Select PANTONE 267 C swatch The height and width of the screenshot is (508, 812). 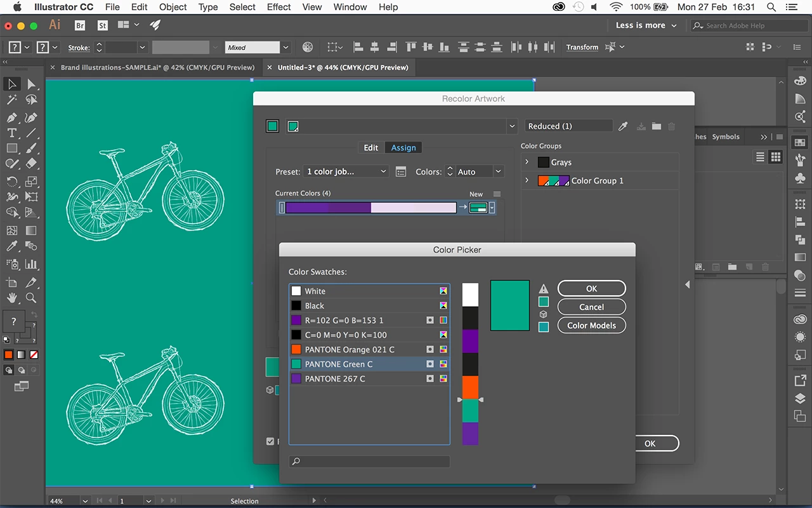[369, 378]
